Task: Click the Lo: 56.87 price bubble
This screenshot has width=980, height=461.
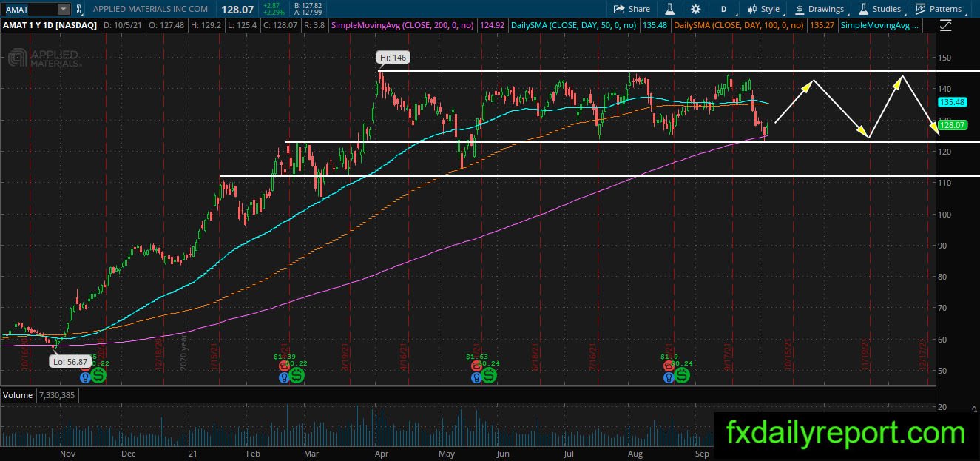Action: tap(70, 361)
